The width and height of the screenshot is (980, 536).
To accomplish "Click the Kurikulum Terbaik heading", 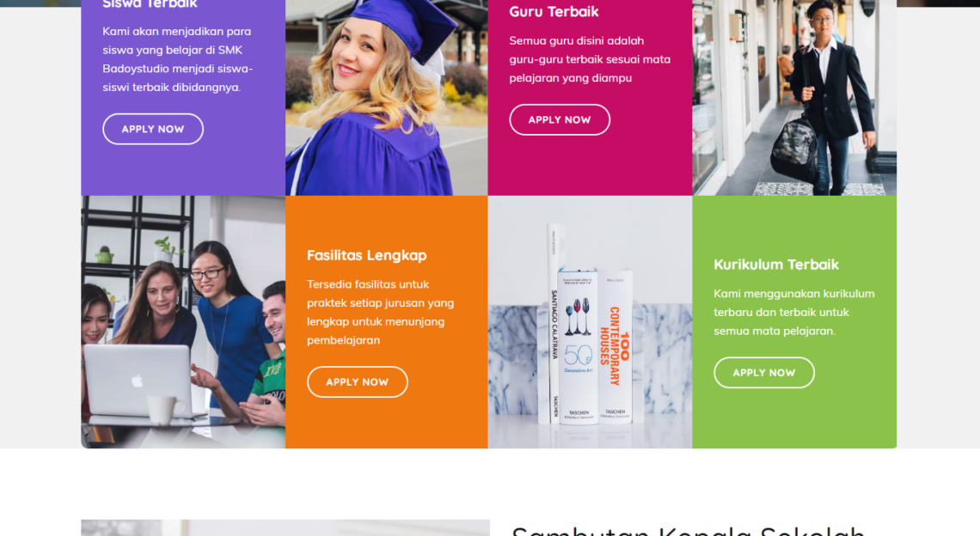I will coord(776,265).
